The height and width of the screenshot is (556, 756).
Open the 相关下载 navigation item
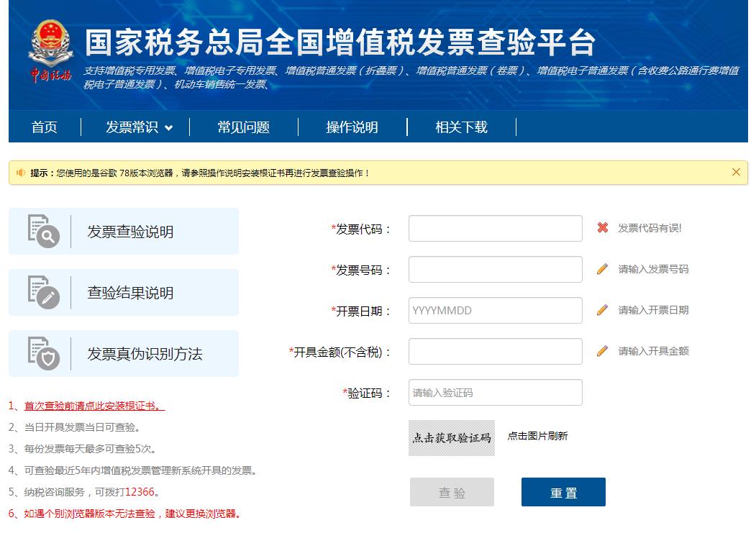tap(461, 127)
